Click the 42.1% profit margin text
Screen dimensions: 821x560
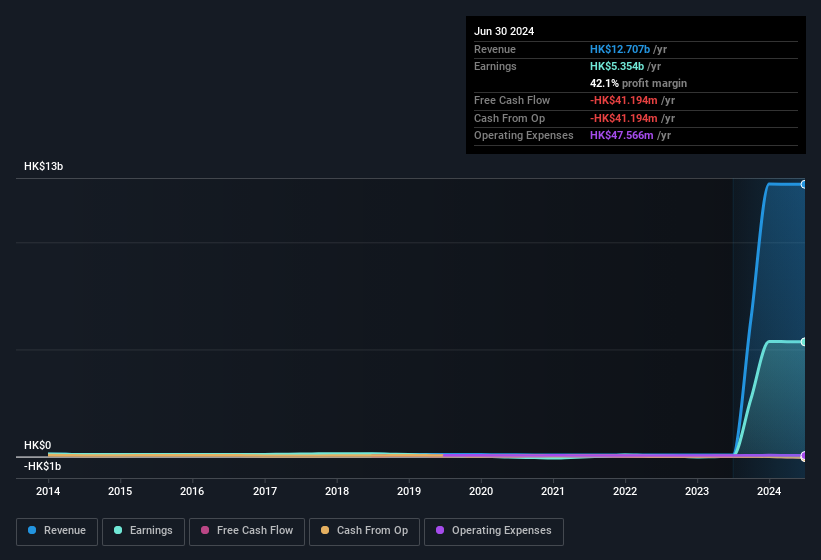638,83
